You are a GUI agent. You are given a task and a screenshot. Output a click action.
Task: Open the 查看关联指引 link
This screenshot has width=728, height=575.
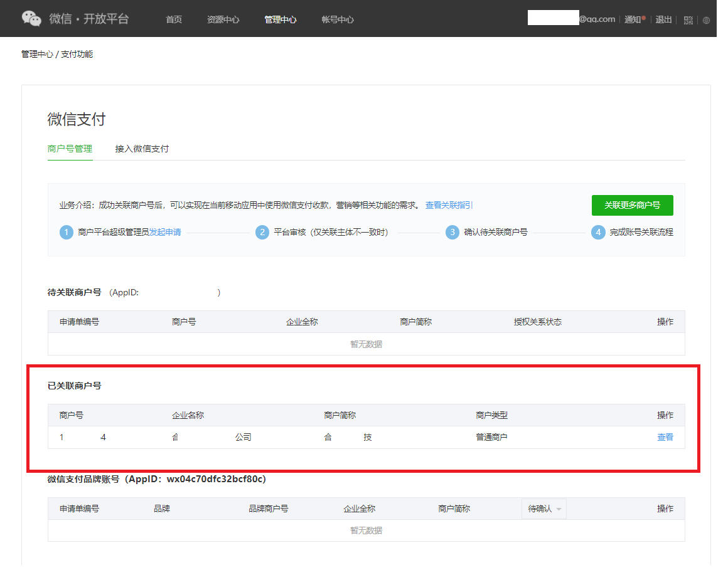point(449,205)
